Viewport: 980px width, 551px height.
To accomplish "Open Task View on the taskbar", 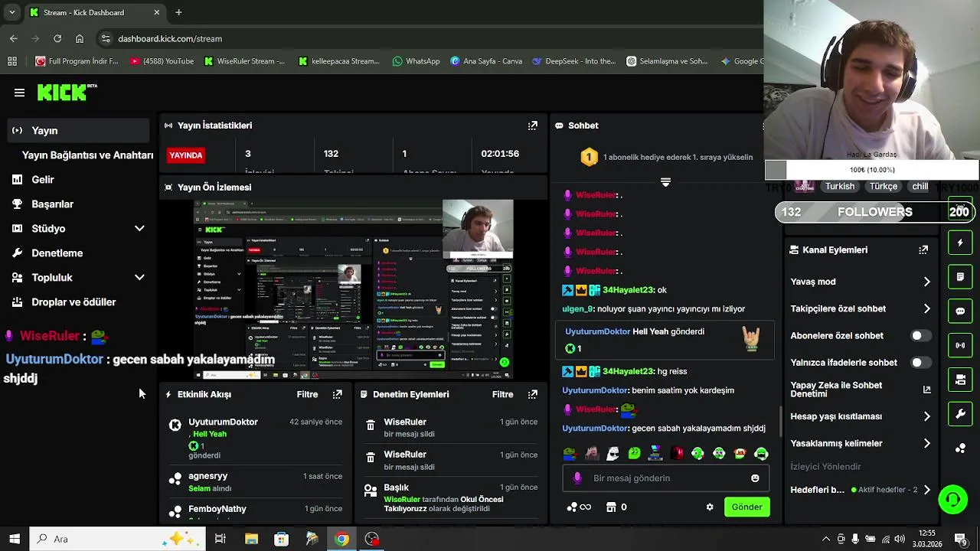I will (220, 540).
